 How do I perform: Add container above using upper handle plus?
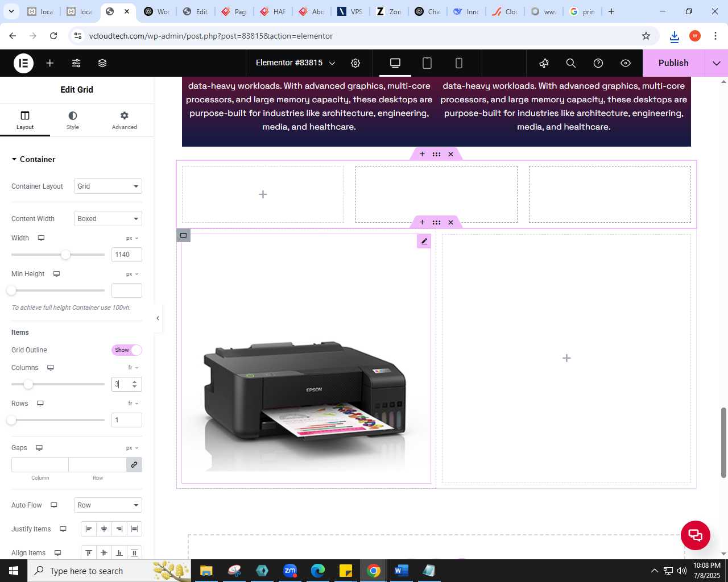(422, 154)
